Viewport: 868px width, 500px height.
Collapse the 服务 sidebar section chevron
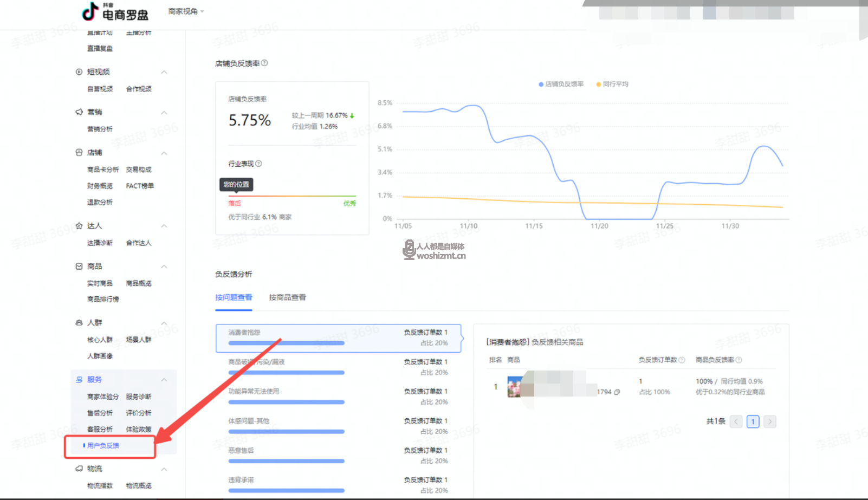click(164, 380)
